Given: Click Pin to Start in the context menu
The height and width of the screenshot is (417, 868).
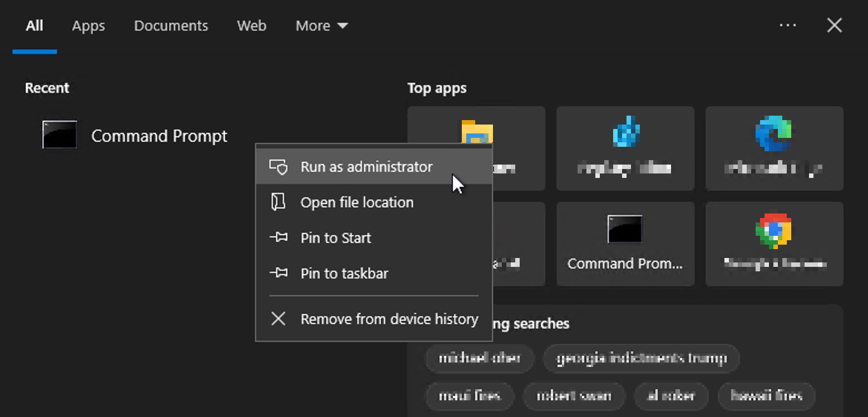Looking at the screenshot, I should 336,237.
